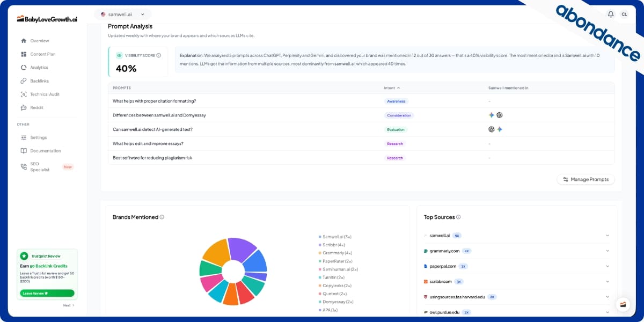Viewport: 644px width, 322px height.
Task: Expand the grammarly.com source row
Action: point(608,251)
